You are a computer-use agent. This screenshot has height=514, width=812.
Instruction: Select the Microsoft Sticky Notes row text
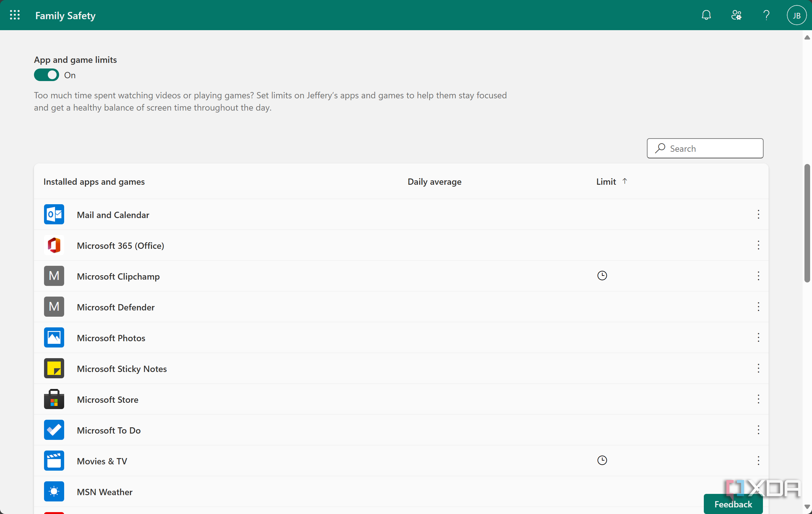[x=122, y=369]
